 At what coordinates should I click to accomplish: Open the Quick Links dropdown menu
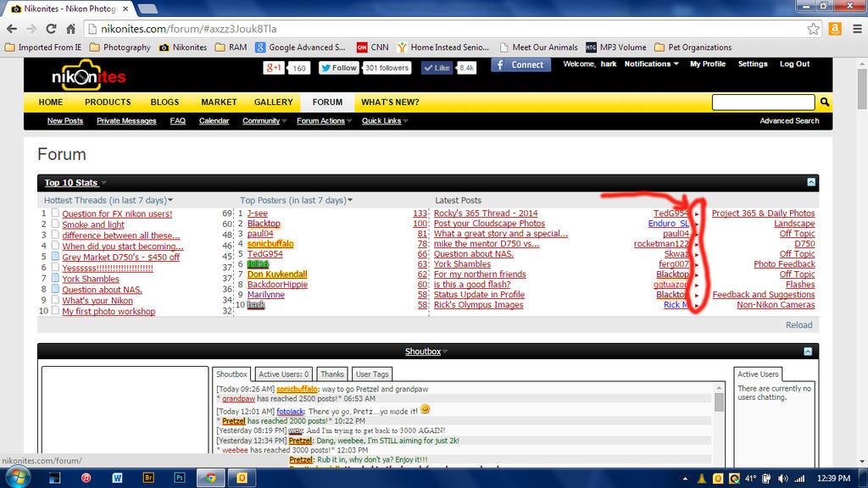tap(384, 121)
